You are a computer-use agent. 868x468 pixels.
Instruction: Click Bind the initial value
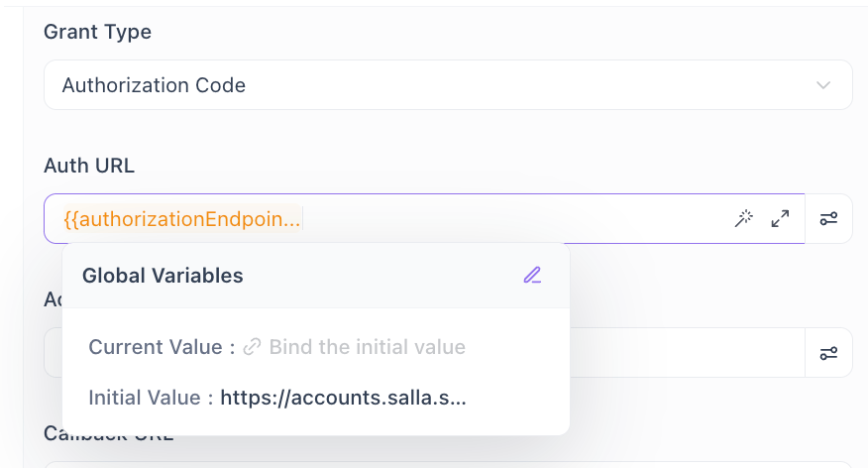367,347
